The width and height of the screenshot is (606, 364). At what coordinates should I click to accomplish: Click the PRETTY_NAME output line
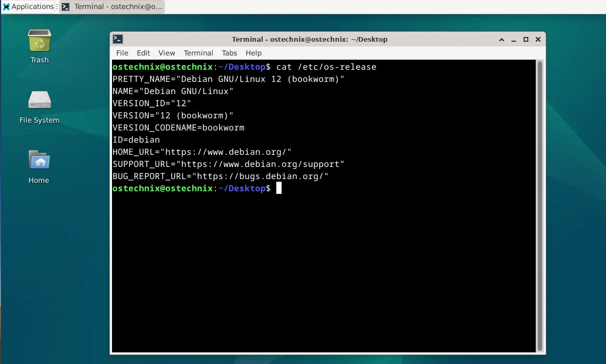tap(228, 79)
